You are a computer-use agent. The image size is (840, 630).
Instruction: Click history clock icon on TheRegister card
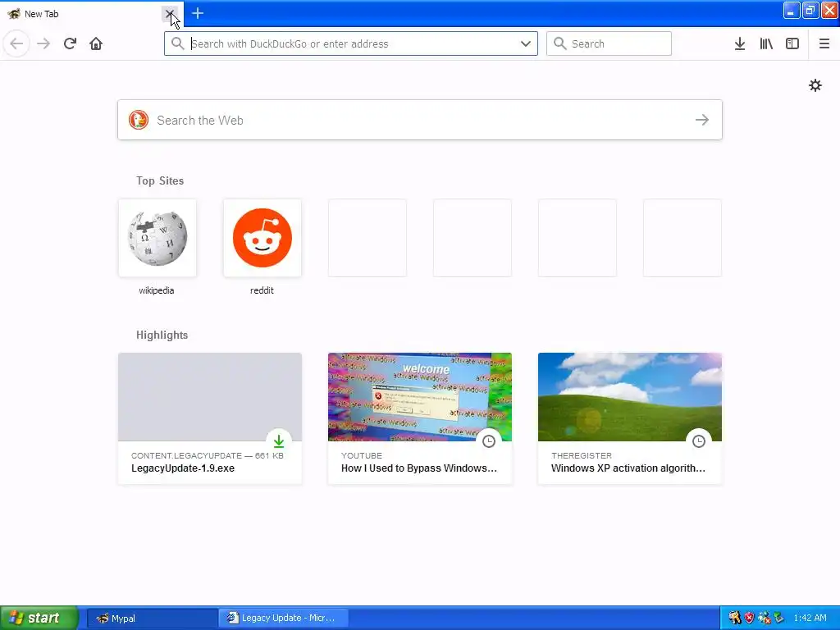pos(699,441)
